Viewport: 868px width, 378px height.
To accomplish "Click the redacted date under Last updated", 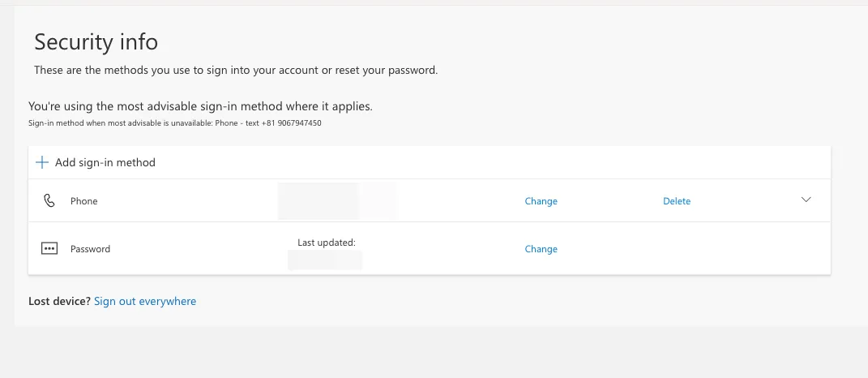I will pyautogui.click(x=325, y=260).
